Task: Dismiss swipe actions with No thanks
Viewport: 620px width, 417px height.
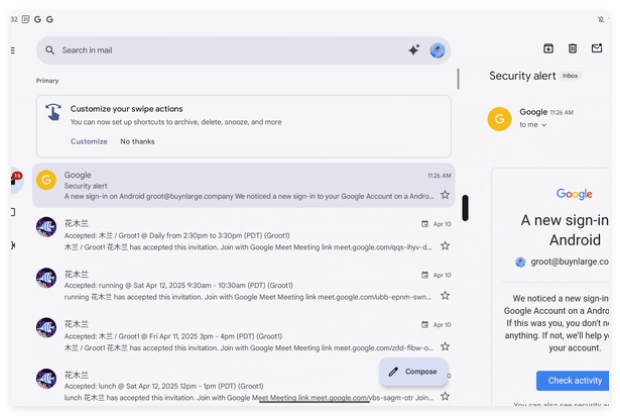Action: [138, 141]
